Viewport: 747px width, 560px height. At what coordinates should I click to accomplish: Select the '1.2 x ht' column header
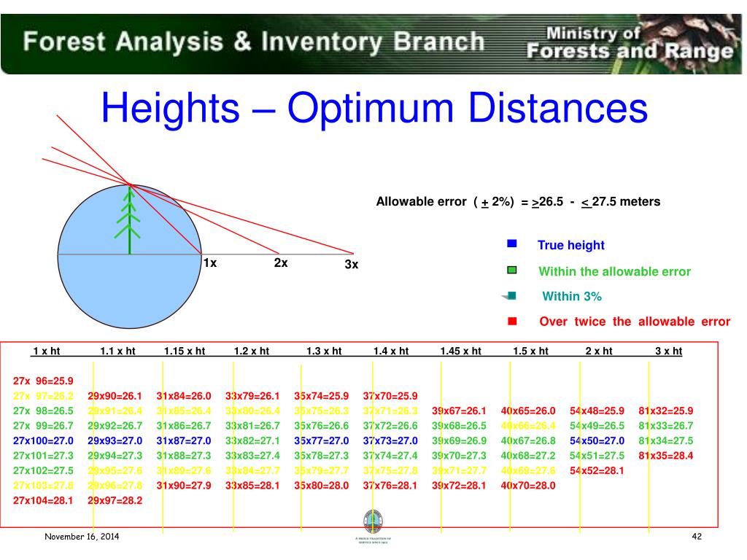[x=252, y=351]
